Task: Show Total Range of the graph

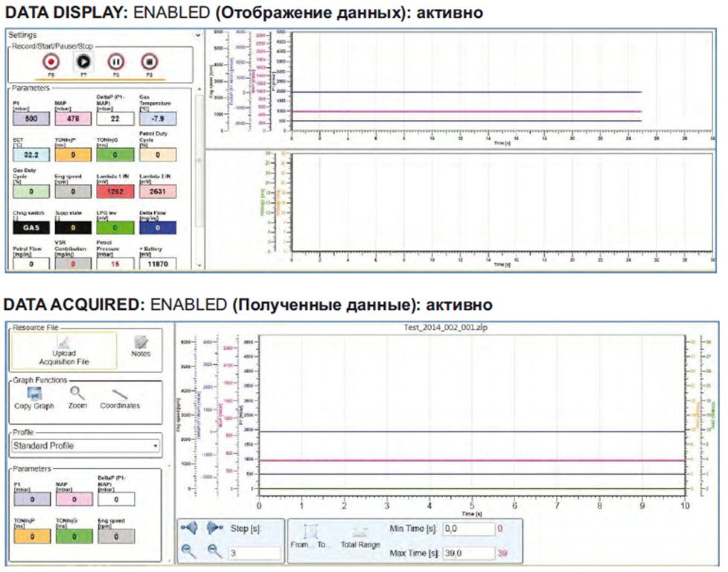Action: point(361,532)
